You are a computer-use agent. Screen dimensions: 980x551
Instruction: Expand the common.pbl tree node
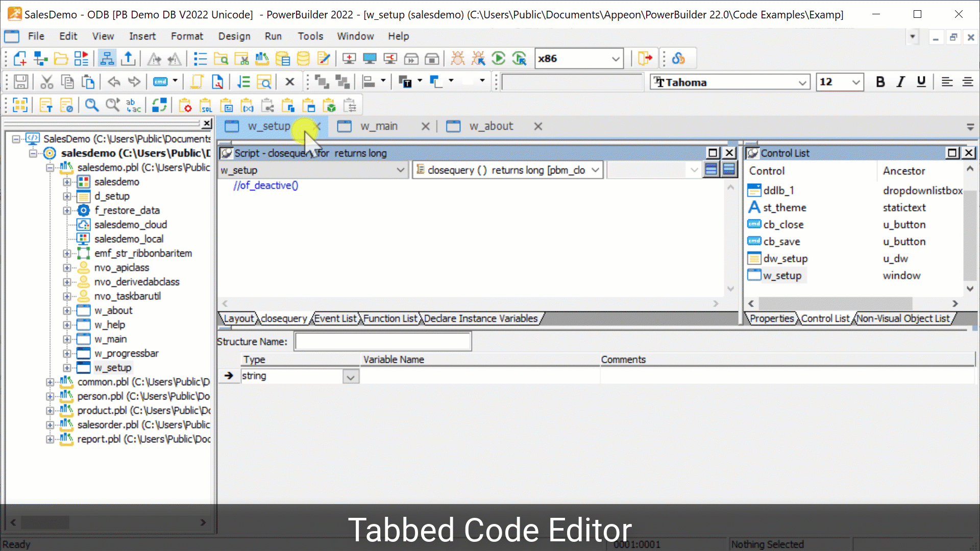pos(50,382)
